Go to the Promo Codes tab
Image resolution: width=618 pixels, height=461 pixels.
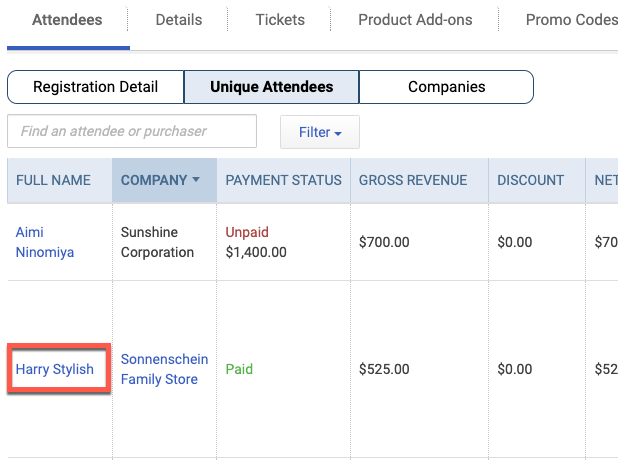coord(571,20)
